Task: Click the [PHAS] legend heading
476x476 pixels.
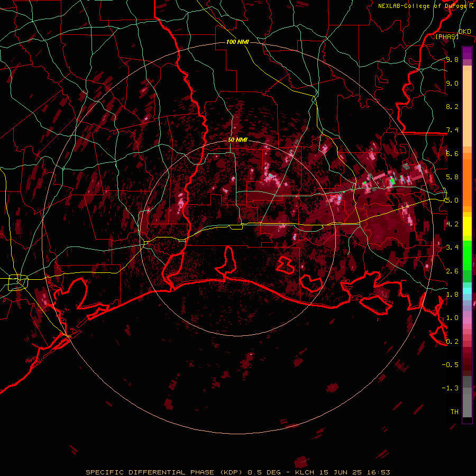Action: pyautogui.click(x=447, y=36)
